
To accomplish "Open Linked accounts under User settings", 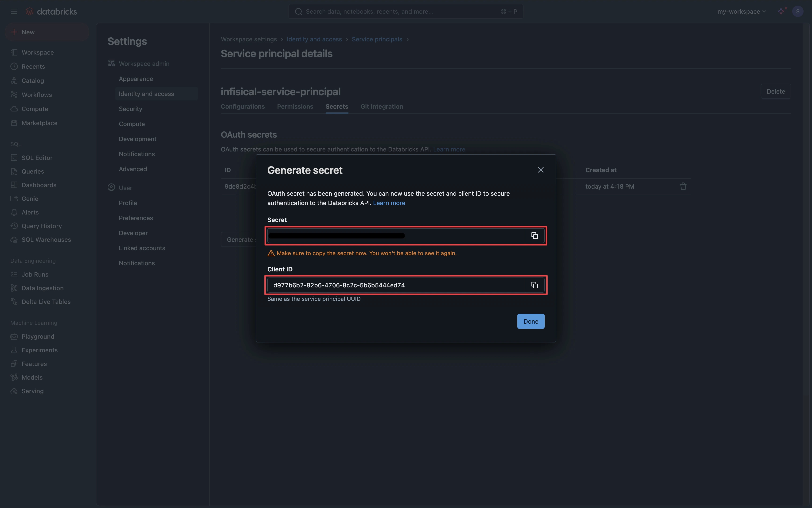I will pos(142,248).
